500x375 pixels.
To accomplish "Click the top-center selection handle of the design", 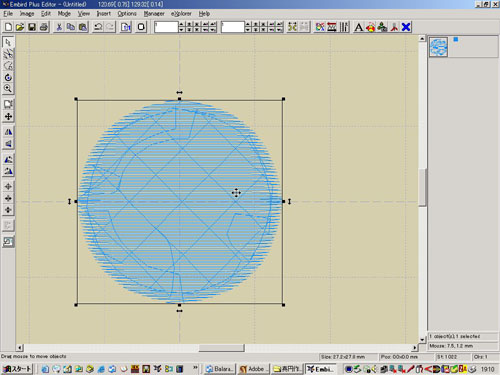I will click(x=180, y=99).
